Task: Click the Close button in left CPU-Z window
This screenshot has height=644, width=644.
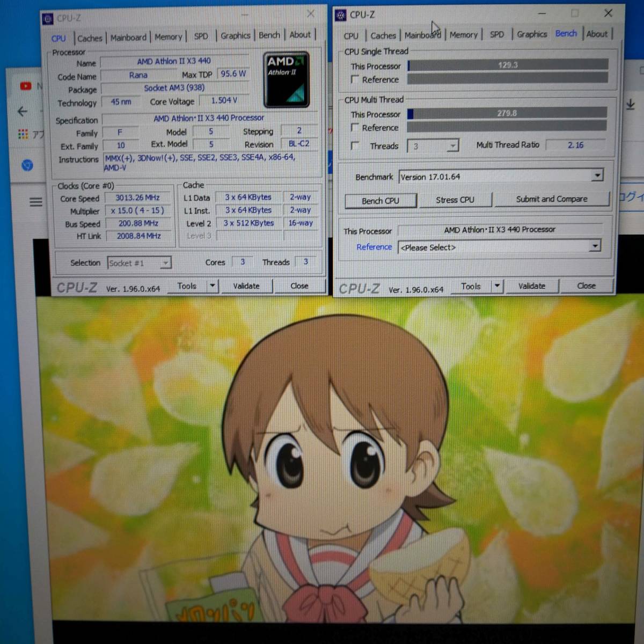Action: tap(299, 286)
